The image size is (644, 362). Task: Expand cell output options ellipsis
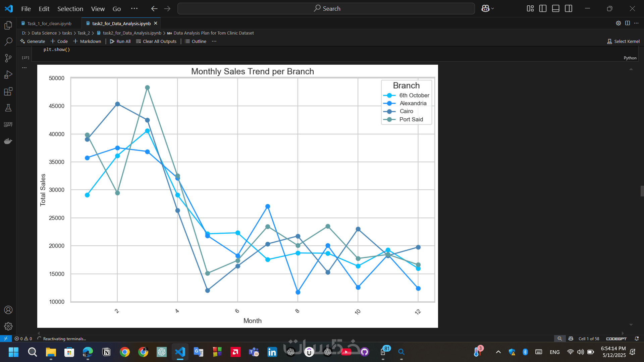[x=24, y=68]
